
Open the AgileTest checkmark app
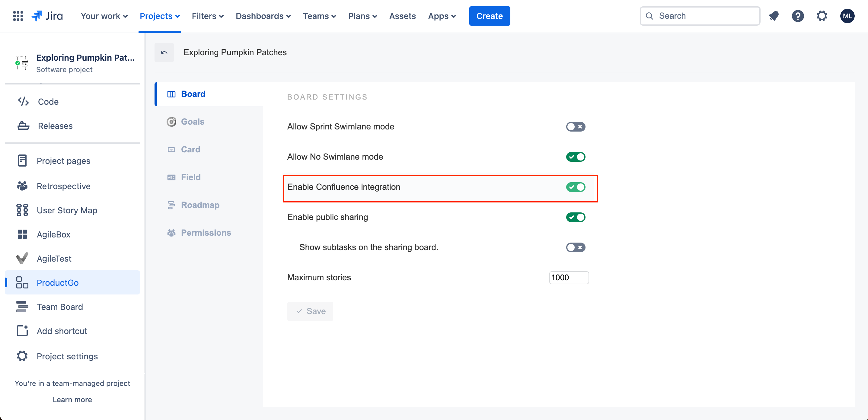point(54,258)
